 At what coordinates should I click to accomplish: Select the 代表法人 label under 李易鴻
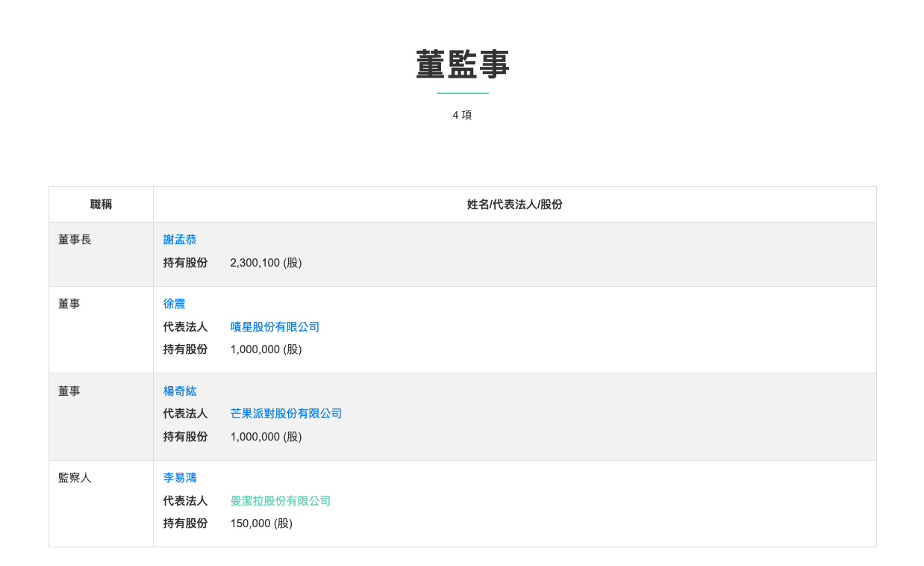186,501
